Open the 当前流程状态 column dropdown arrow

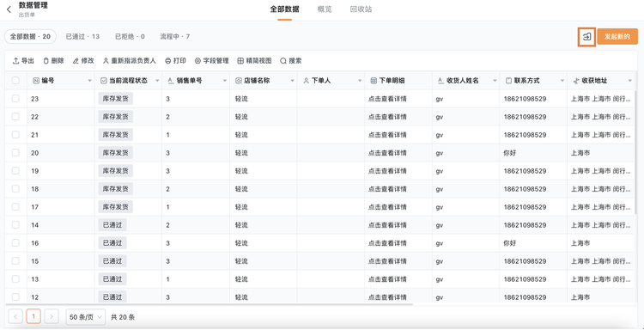pyautogui.click(x=157, y=82)
